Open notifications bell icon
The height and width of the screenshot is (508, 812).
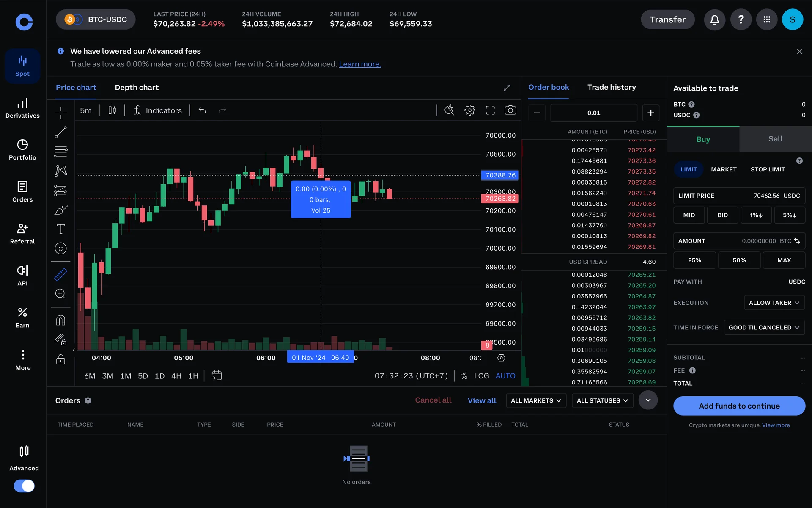pyautogui.click(x=714, y=20)
